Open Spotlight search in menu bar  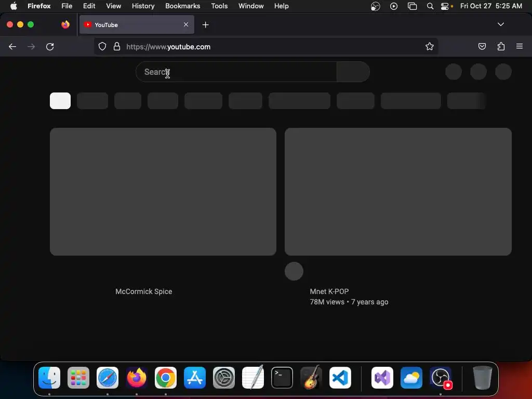point(430,6)
